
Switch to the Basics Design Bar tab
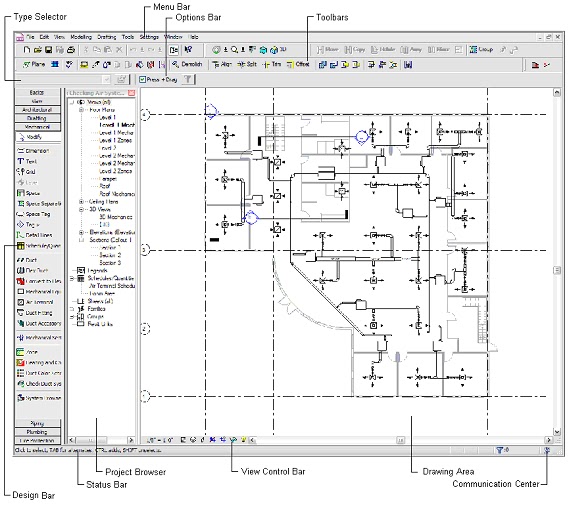(37, 92)
